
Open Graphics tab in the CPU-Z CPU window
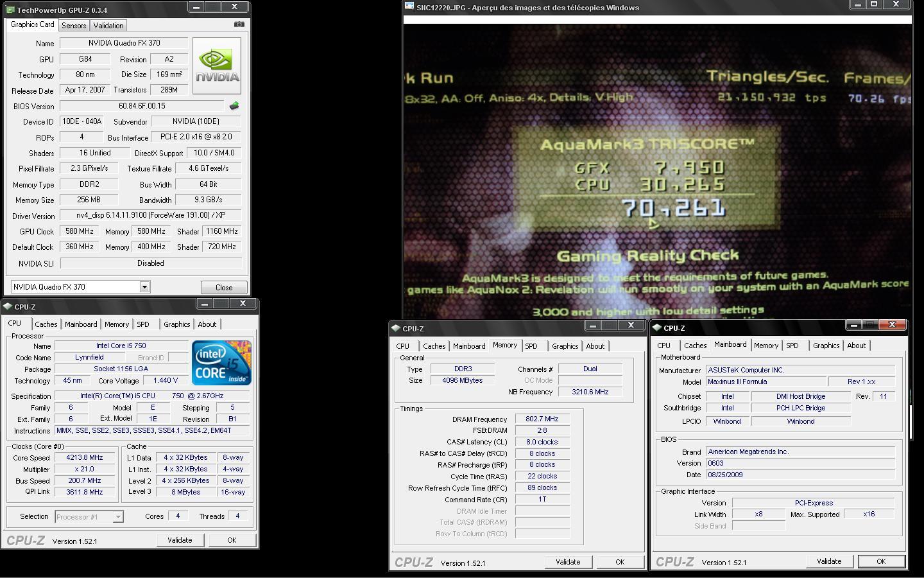[x=176, y=324]
